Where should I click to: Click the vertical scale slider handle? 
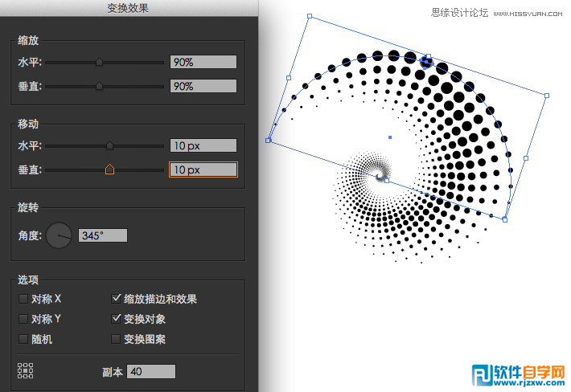tap(99, 86)
